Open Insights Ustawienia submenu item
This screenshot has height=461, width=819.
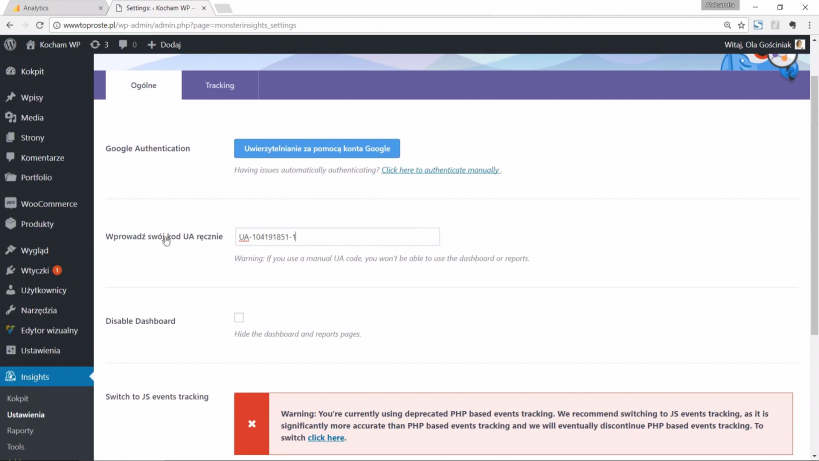pyautogui.click(x=26, y=415)
